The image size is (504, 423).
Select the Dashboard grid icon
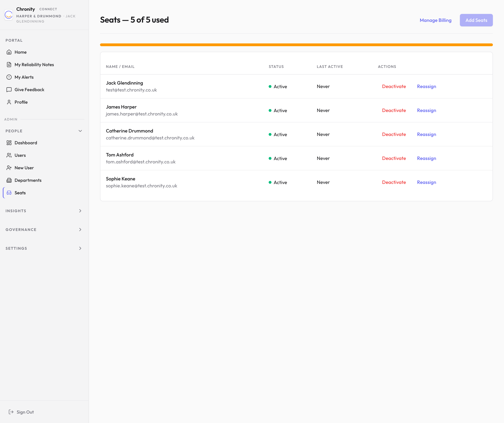pyautogui.click(x=9, y=143)
